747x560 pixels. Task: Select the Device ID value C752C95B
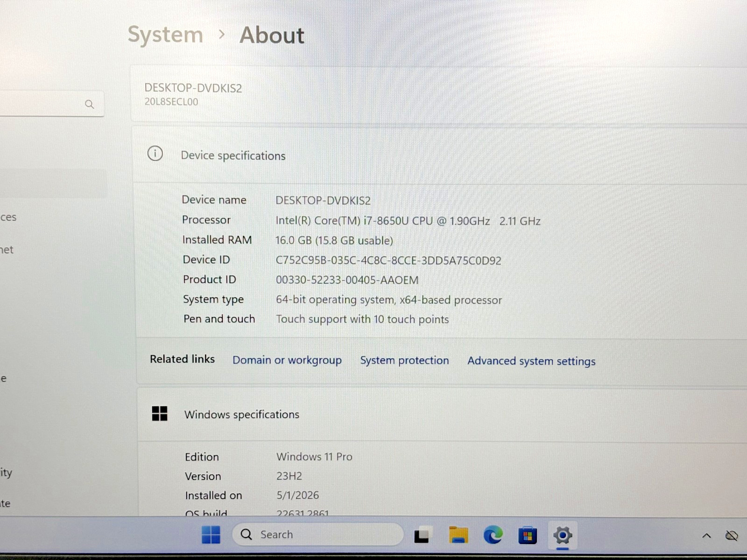[388, 260]
